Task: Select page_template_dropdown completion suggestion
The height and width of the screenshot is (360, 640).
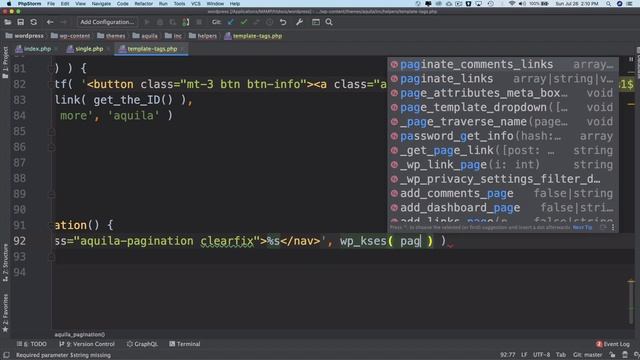Action: tap(503, 107)
